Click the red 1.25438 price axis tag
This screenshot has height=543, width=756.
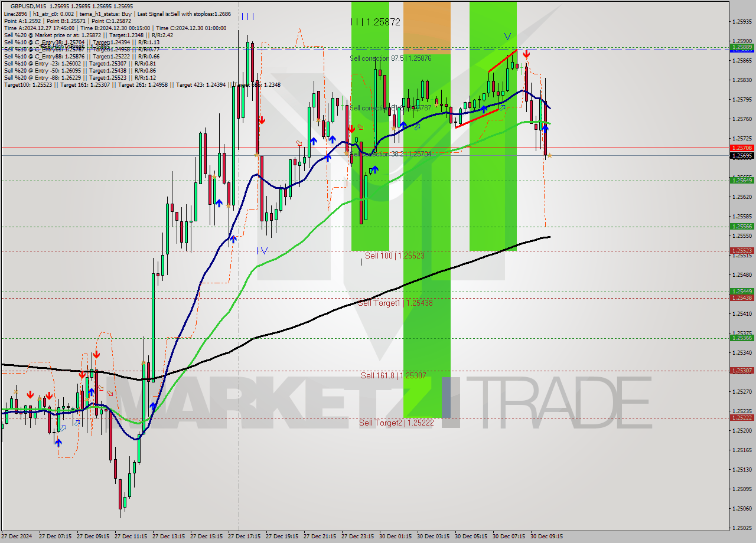(x=742, y=298)
